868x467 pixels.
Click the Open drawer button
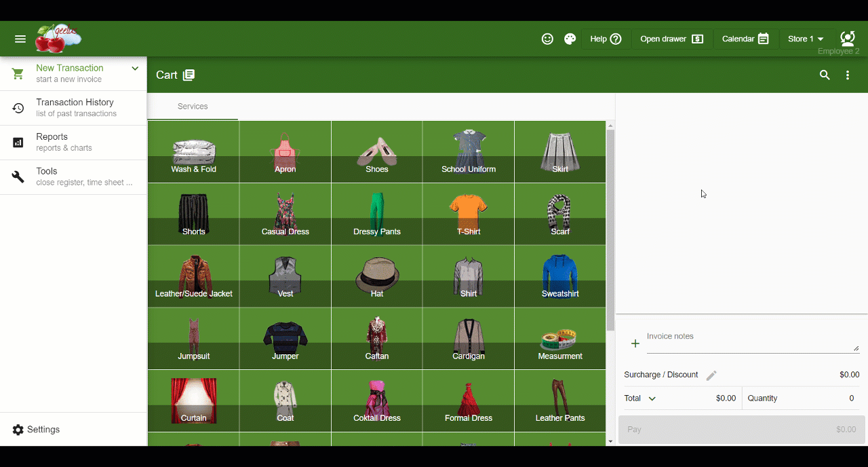point(671,39)
